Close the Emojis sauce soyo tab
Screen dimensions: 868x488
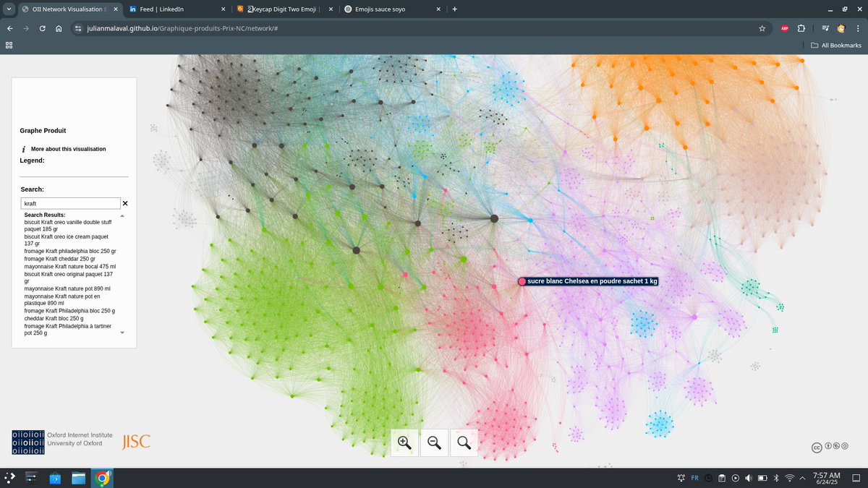click(438, 9)
